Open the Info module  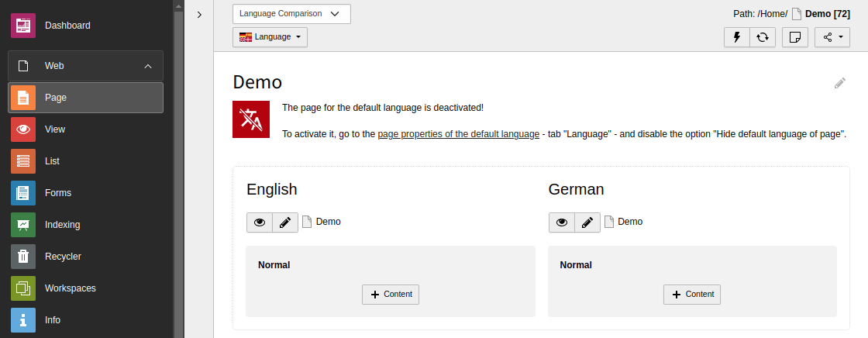click(x=52, y=320)
